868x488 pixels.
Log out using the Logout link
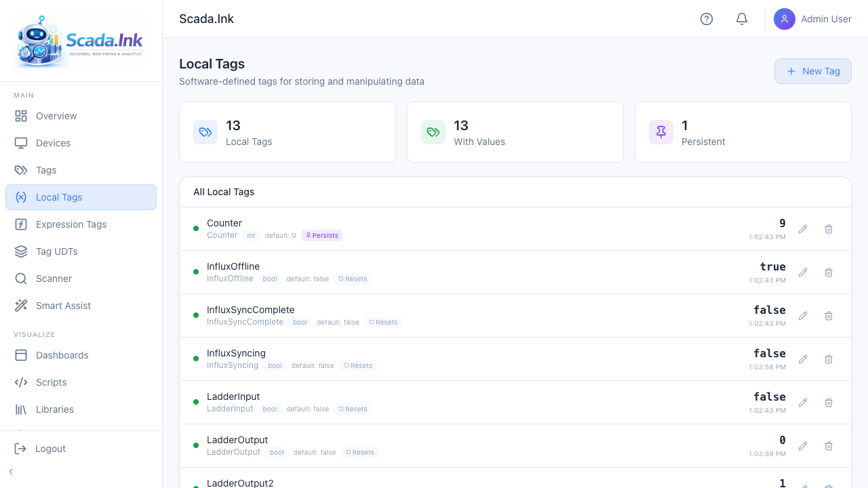point(81,449)
